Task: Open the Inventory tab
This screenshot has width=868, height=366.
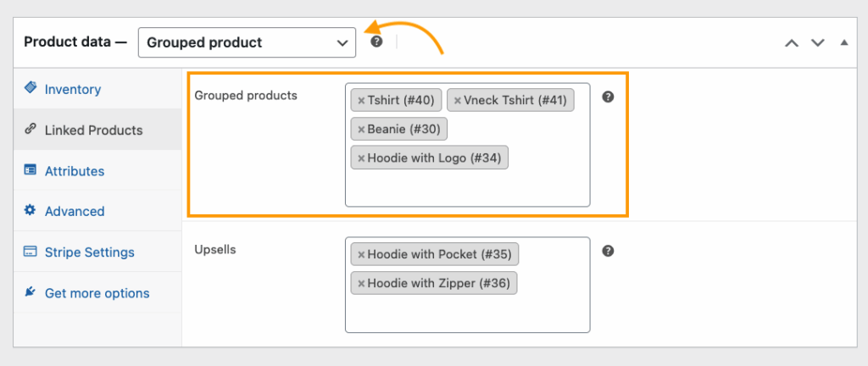Action: point(73,90)
